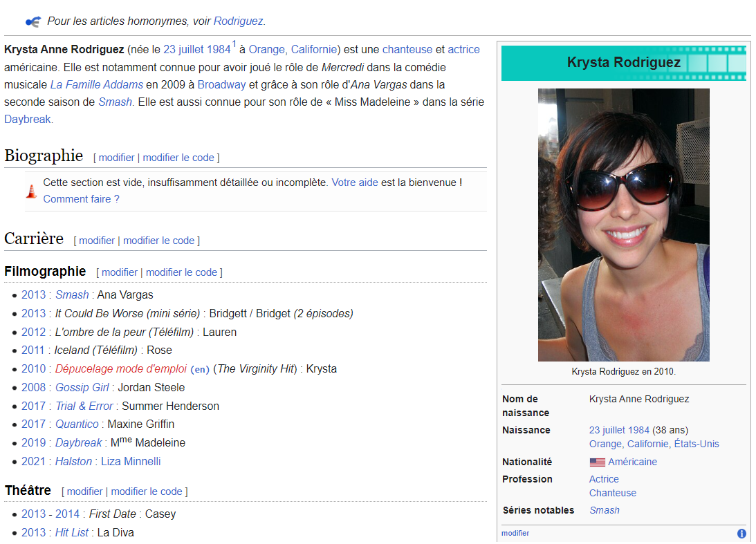Screen dimensions: 756x544
Task: Click 'modifier le code' next to Théâtre
Action: [147, 491]
